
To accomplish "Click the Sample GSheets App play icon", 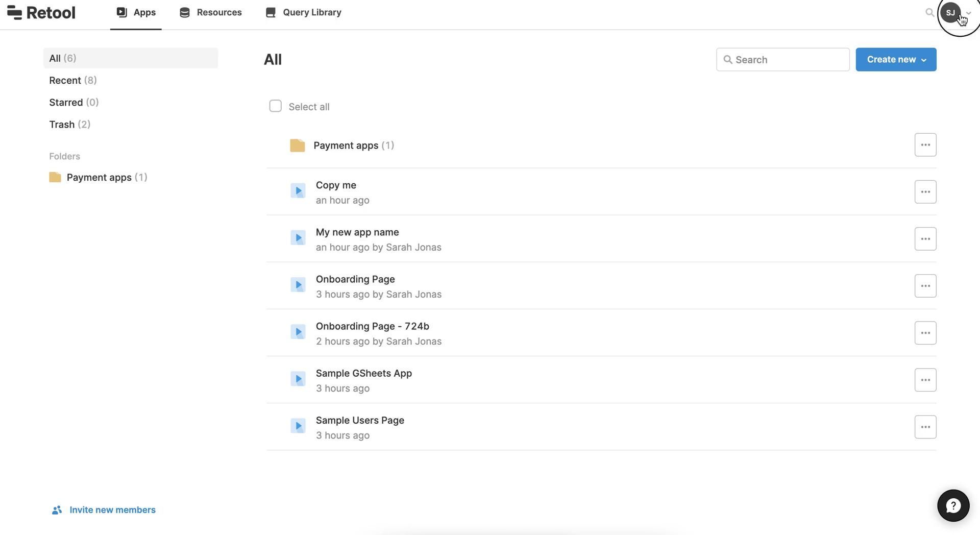I will click(298, 379).
